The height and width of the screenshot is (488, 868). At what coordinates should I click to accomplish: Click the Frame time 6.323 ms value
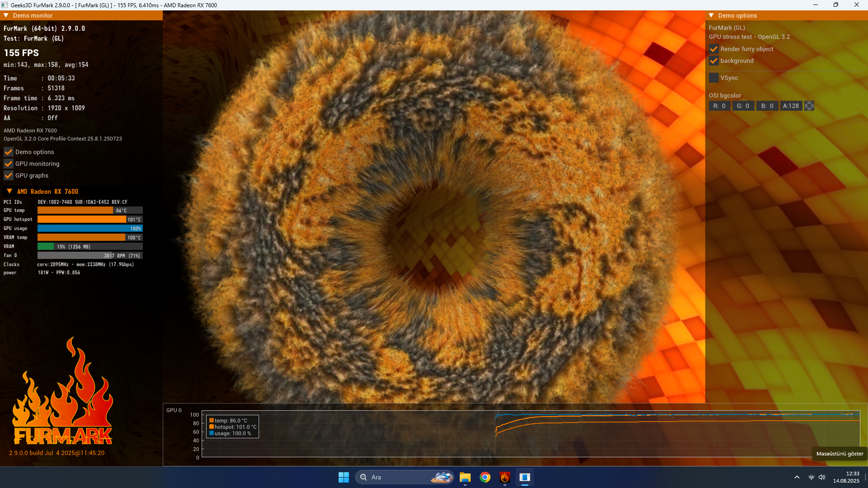click(61, 98)
